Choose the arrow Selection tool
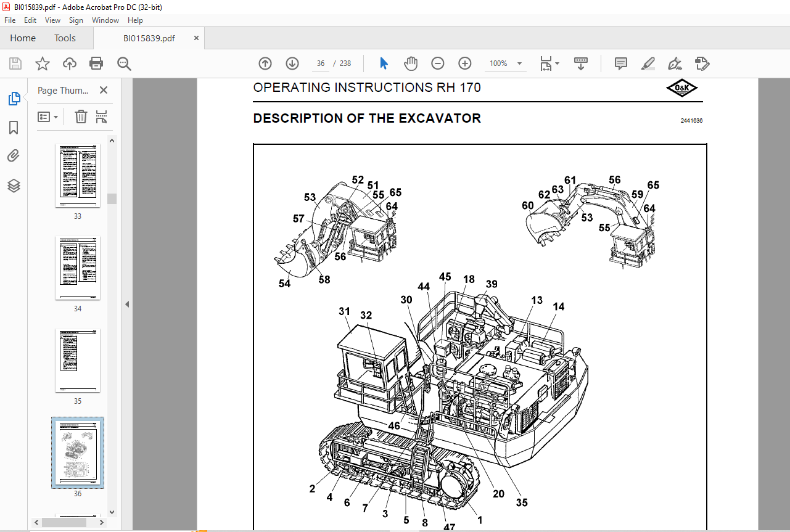790x532 pixels. [x=384, y=63]
